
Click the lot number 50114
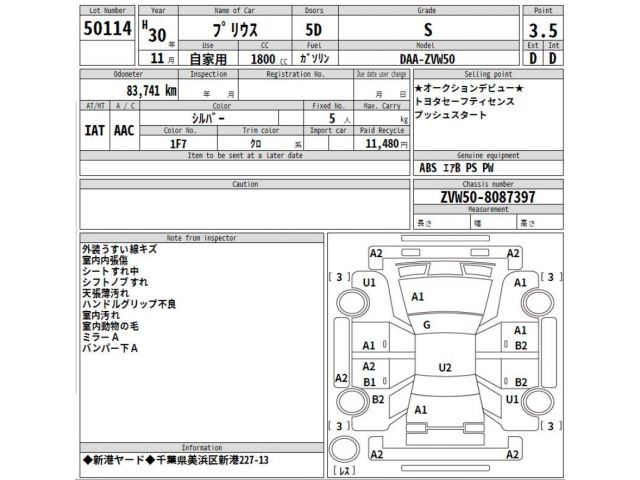(x=107, y=28)
